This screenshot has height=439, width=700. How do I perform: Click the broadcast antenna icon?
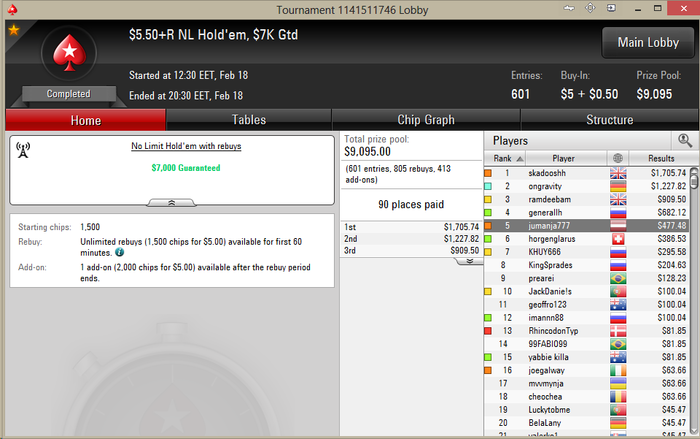coord(23,150)
